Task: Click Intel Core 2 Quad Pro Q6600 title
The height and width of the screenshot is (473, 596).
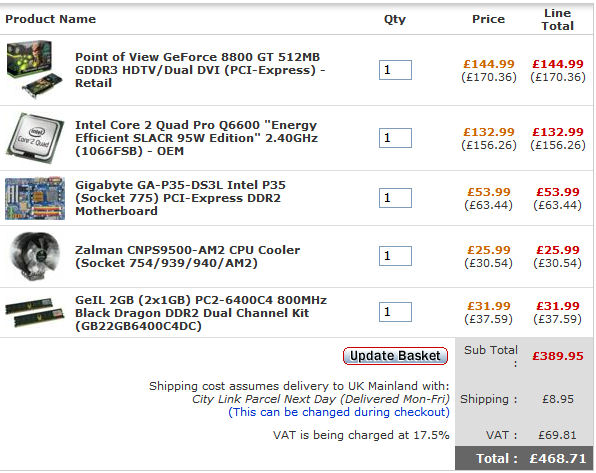Action: (197, 138)
